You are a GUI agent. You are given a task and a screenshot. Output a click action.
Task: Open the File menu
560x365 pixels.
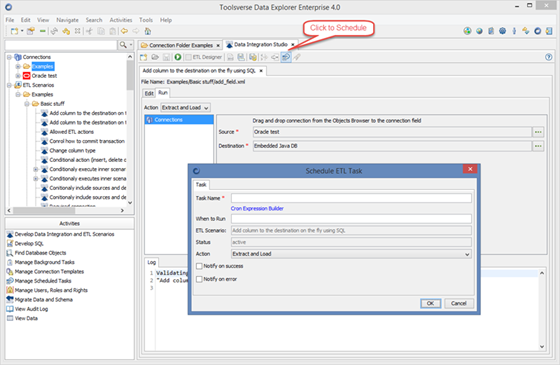10,20
